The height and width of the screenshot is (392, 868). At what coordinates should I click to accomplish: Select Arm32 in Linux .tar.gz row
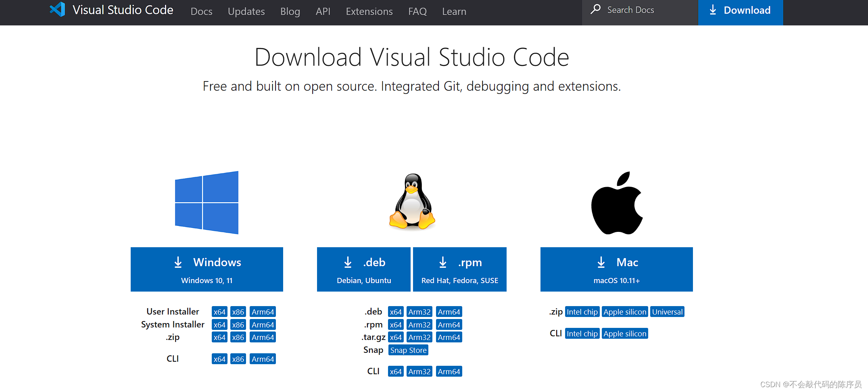[x=419, y=337]
